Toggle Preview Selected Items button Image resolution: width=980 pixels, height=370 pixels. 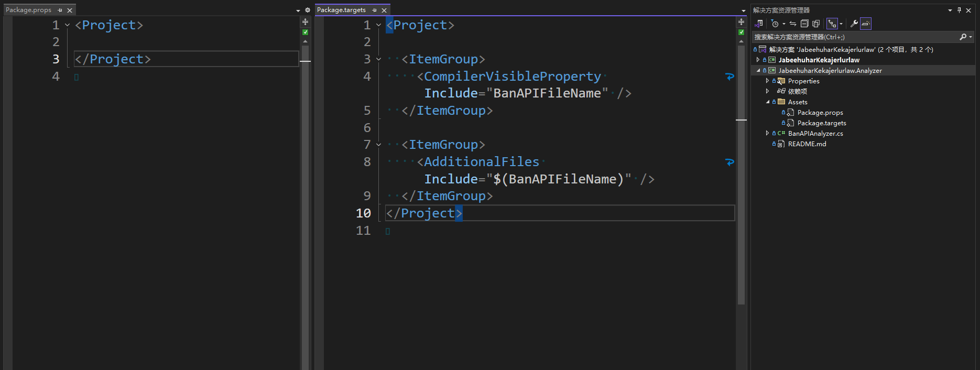click(x=866, y=24)
